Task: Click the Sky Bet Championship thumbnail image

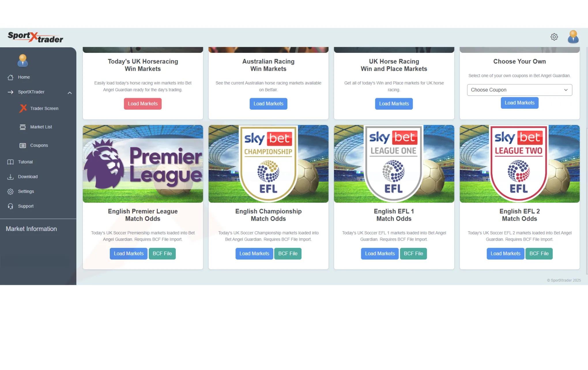Action: pyautogui.click(x=268, y=164)
